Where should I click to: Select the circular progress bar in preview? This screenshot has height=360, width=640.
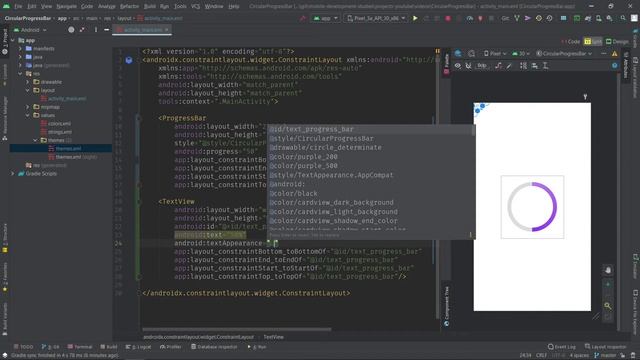point(532,207)
